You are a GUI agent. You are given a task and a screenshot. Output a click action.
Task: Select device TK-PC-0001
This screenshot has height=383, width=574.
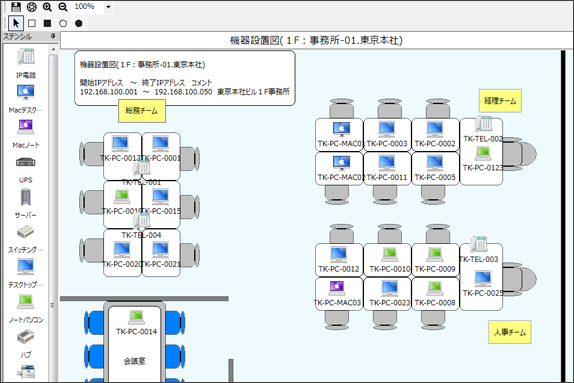point(160,144)
